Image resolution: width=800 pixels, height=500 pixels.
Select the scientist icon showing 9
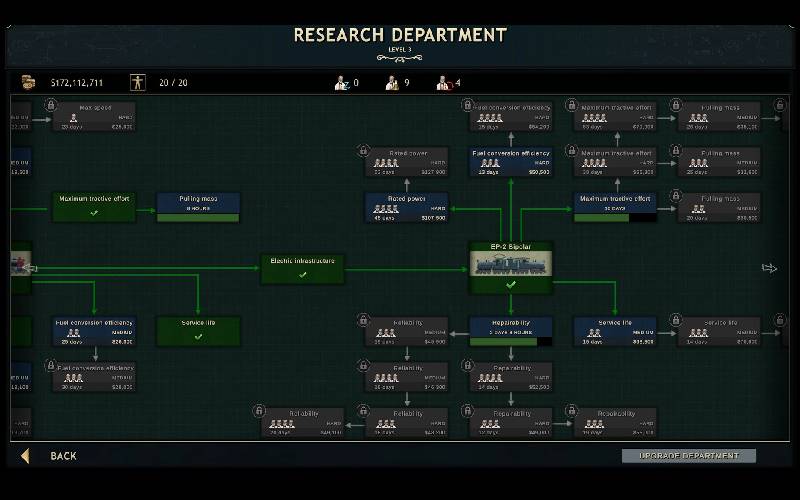click(x=392, y=82)
